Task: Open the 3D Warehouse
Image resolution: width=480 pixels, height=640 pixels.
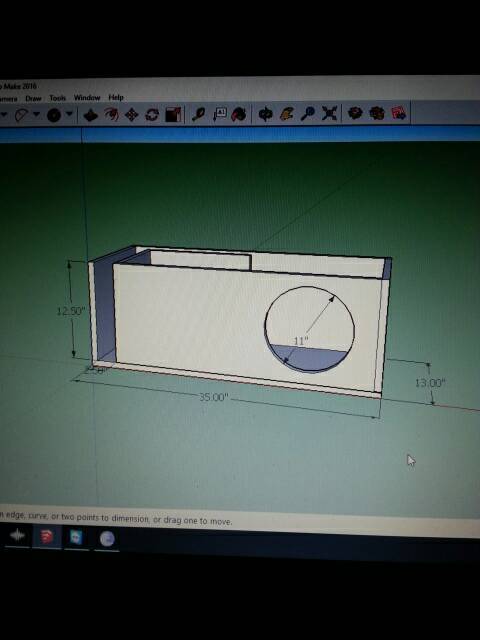Action: click(355, 113)
